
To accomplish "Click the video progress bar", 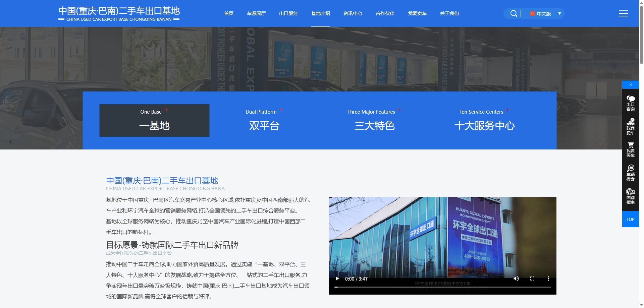I will pos(443,287).
